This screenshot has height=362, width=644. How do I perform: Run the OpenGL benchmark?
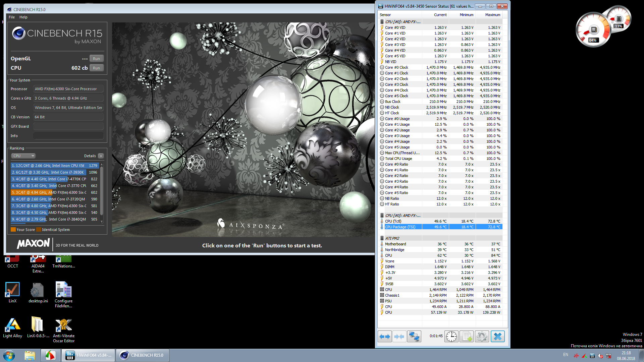point(96,59)
